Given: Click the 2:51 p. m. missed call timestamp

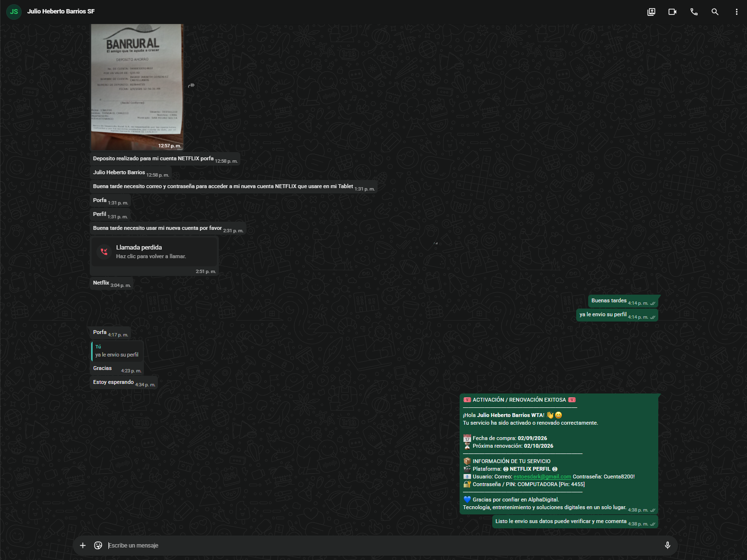Looking at the screenshot, I should click(206, 272).
